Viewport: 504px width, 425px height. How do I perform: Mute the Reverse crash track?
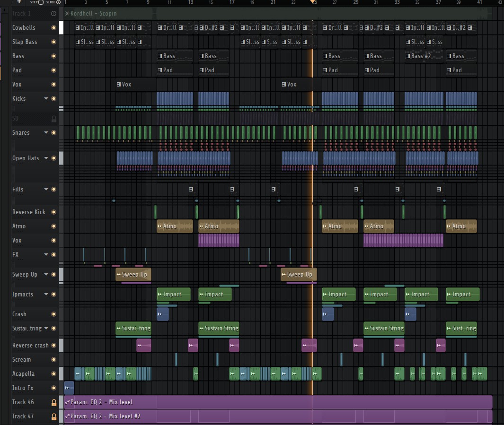coord(53,346)
